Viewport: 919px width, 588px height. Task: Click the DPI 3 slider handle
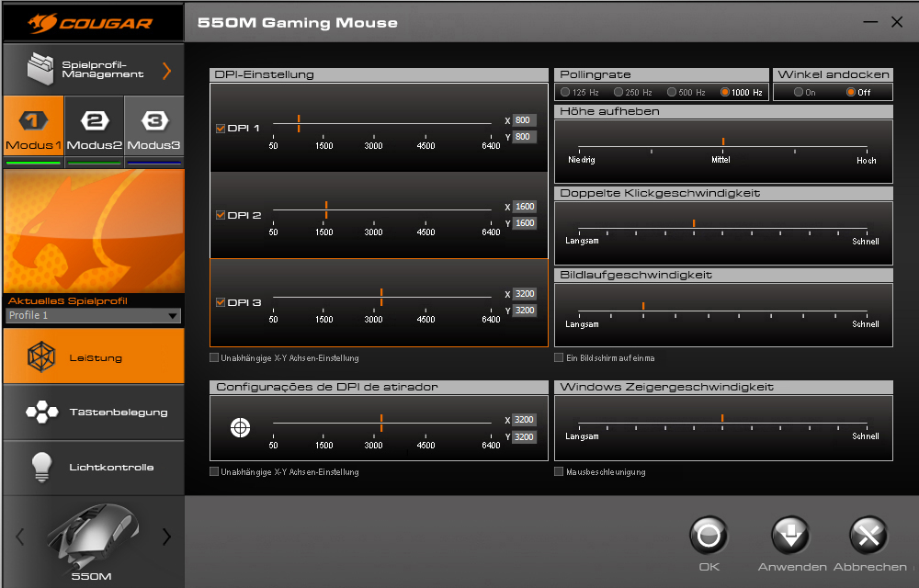(x=381, y=297)
